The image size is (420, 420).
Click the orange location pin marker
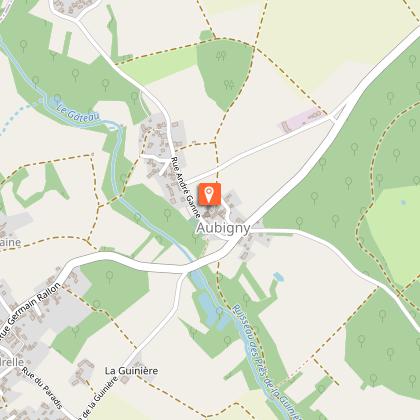coord(210,194)
